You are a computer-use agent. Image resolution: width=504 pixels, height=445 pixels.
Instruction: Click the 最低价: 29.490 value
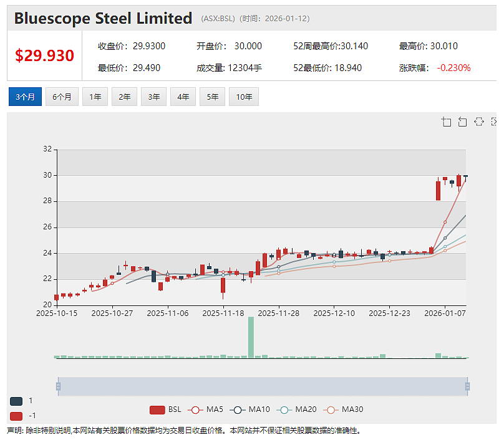[x=129, y=68]
